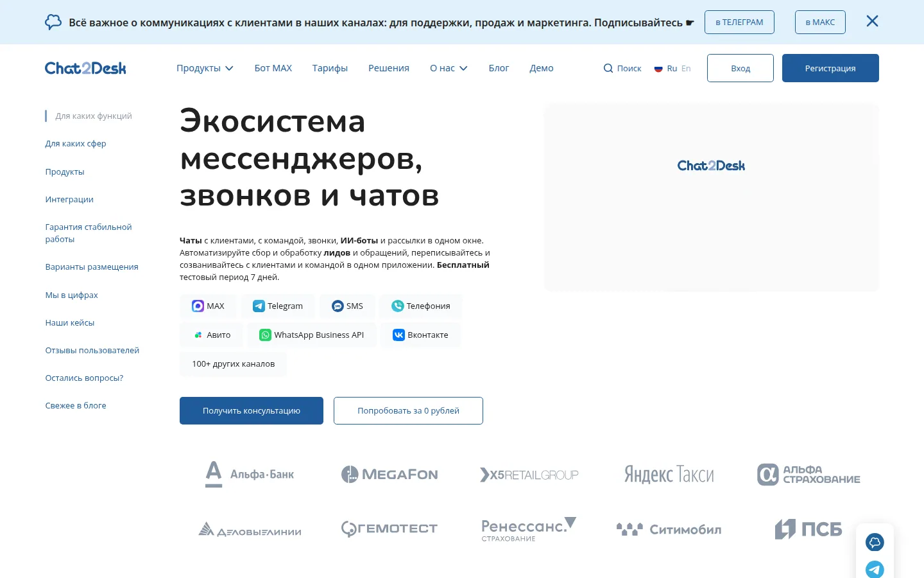Switch language to En
Image resolution: width=924 pixels, height=578 pixels.
(x=686, y=68)
